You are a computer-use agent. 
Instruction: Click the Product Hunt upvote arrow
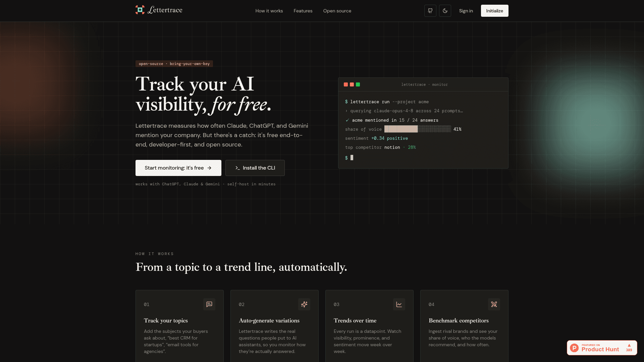coord(629,345)
